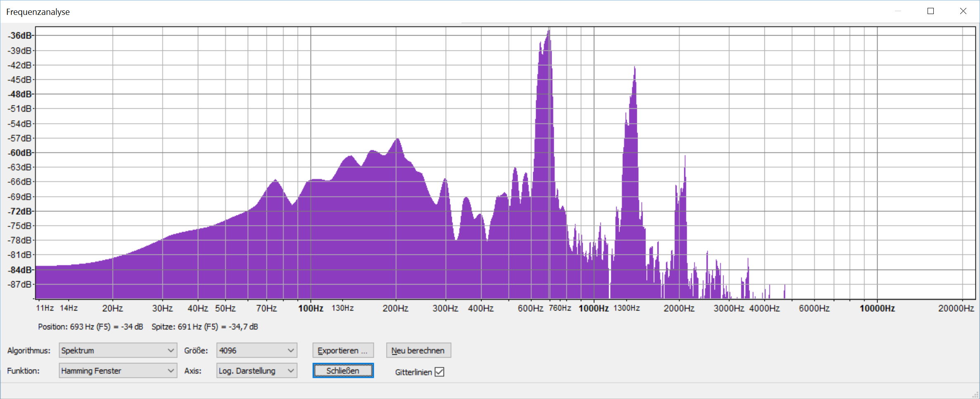Click the 20000Hz frequency axis label

click(956, 308)
